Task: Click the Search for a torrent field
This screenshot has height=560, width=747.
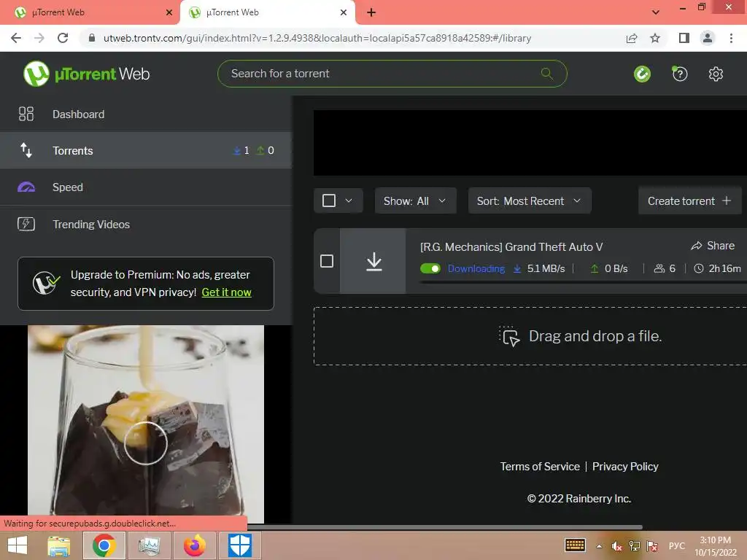Action: pyautogui.click(x=392, y=74)
